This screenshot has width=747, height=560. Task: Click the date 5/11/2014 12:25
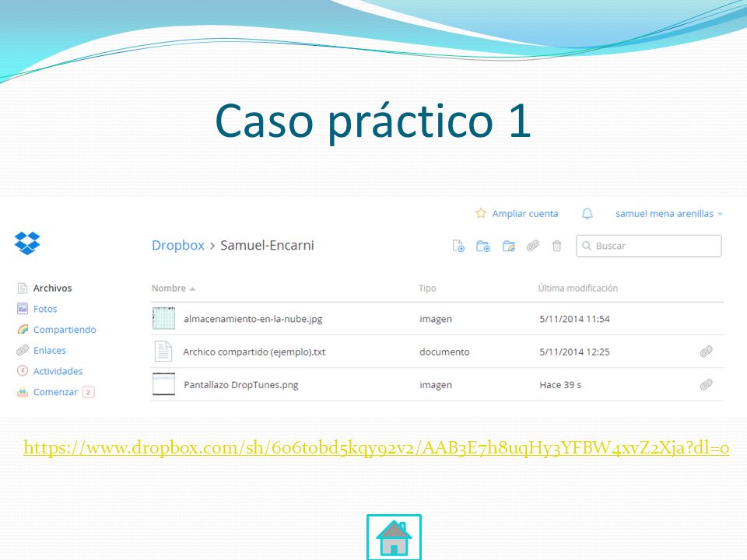pos(574,352)
